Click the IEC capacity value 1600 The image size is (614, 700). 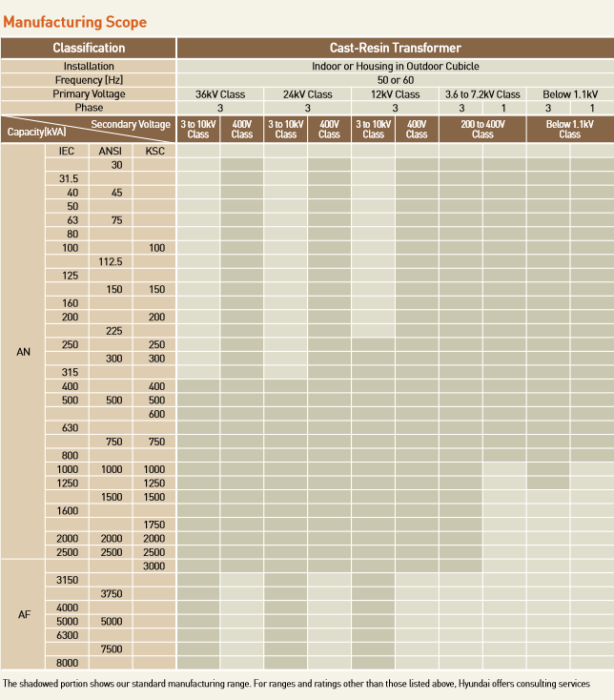click(68, 511)
